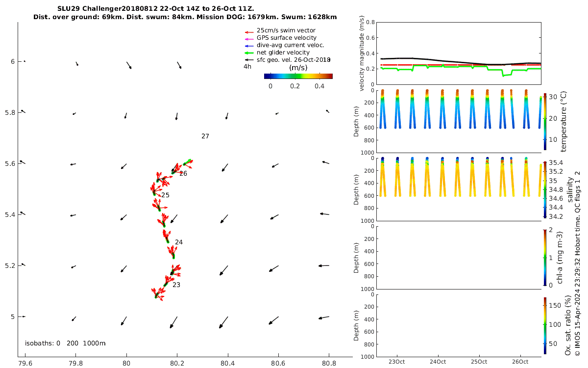The image size is (588, 368).
Task: Click the '26Oct' time axis tick
Action: point(520,362)
